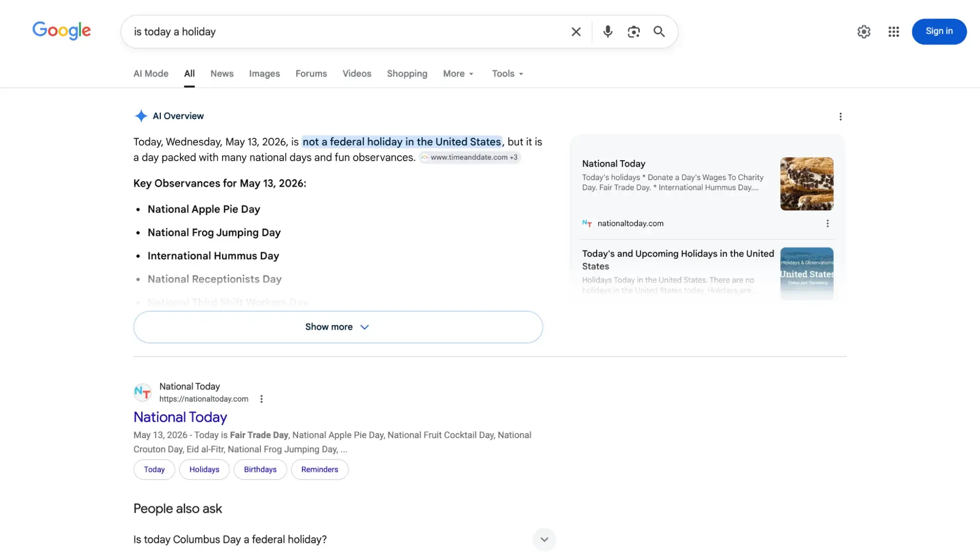Viewport: 980px width, 556px height.
Task: Open the Shopping tab
Action: click(x=407, y=73)
